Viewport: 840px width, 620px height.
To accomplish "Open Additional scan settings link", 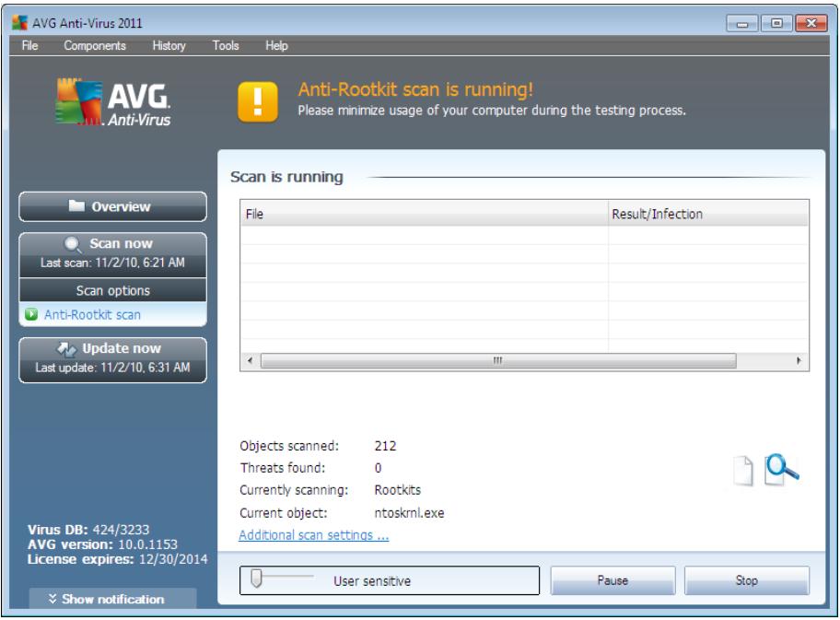I will [x=314, y=535].
